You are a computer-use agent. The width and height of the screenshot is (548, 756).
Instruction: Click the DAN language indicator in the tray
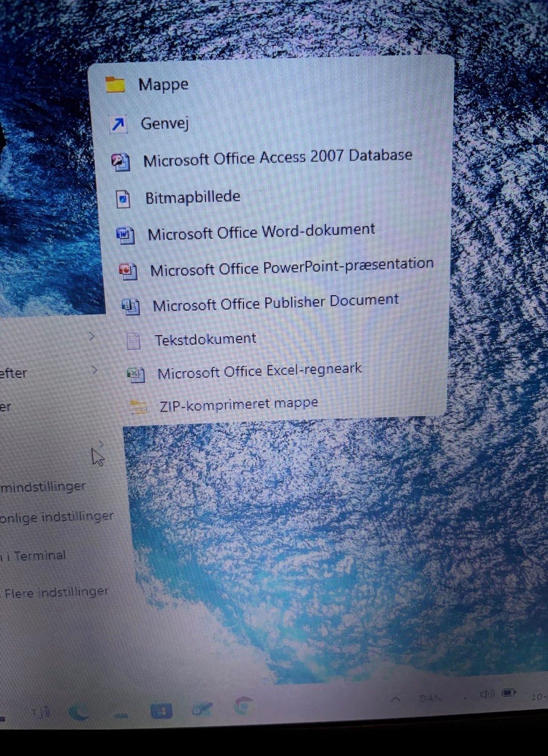coord(430,698)
